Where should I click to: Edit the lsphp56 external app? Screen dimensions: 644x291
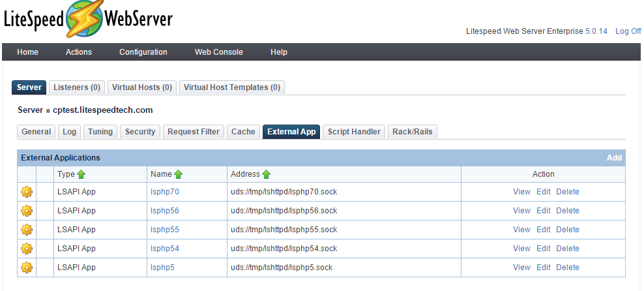coord(544,211)
